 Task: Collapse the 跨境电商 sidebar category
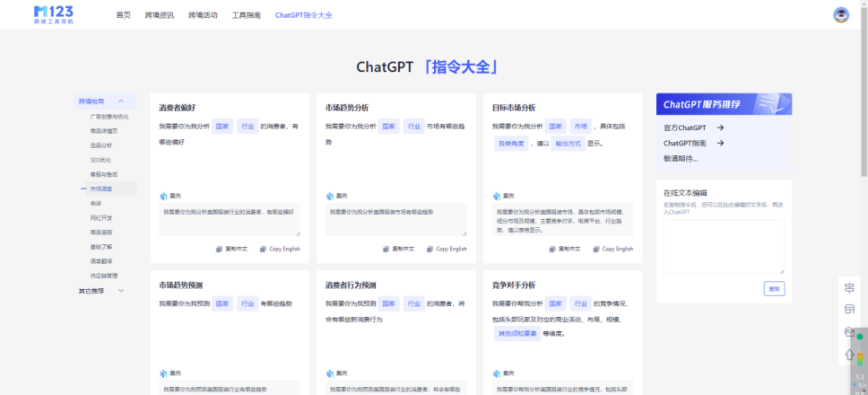[x=105, y=101]
